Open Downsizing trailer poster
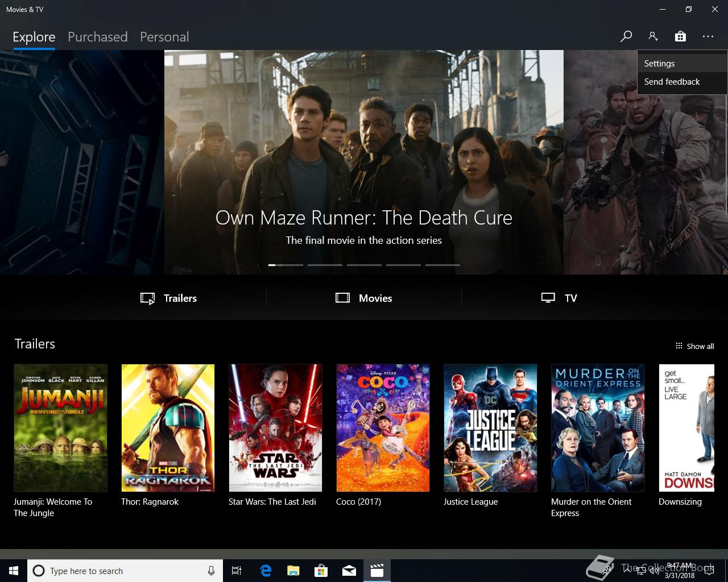Screen dimensions: 728x582 686,428
